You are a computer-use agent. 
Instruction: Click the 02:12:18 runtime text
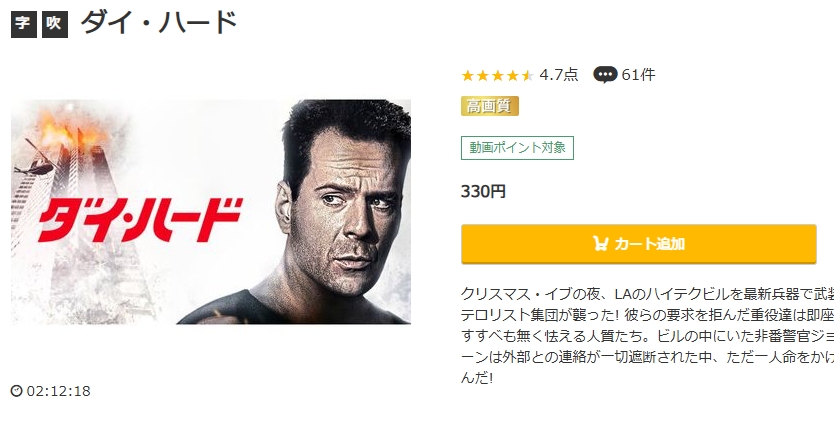(59, 391)
